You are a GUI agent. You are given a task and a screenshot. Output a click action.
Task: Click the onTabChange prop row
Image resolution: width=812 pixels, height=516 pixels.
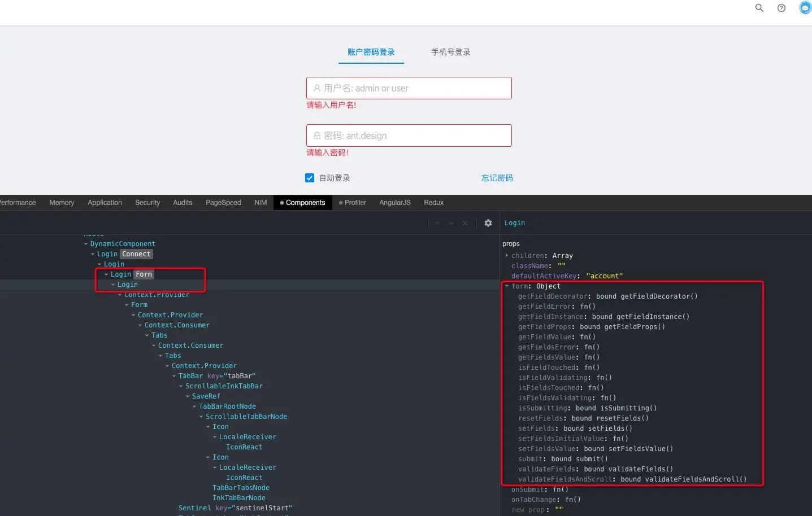[546, 500]
